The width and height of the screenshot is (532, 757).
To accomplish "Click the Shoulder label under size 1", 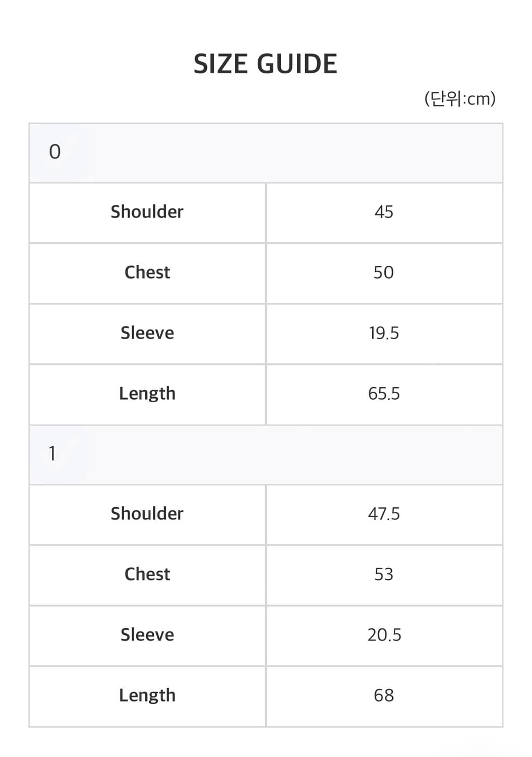I will pyautogui.click(x=147, y=514).
